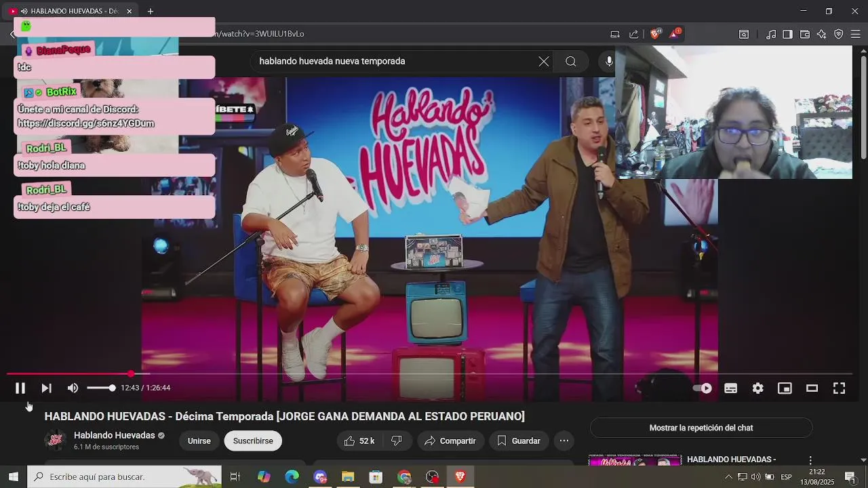Open more actions three-dot menu
This screenshot has height=488, width=868.
click(x=564, y=441)
